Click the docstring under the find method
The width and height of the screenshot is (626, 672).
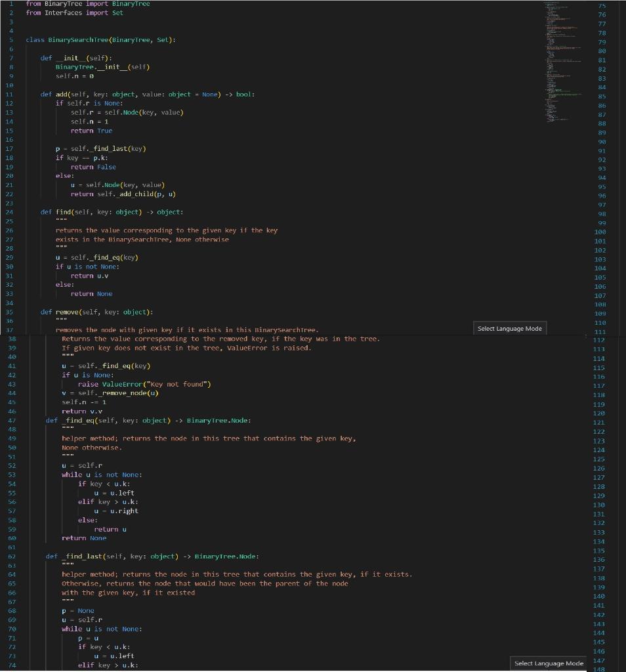point(164,230)
